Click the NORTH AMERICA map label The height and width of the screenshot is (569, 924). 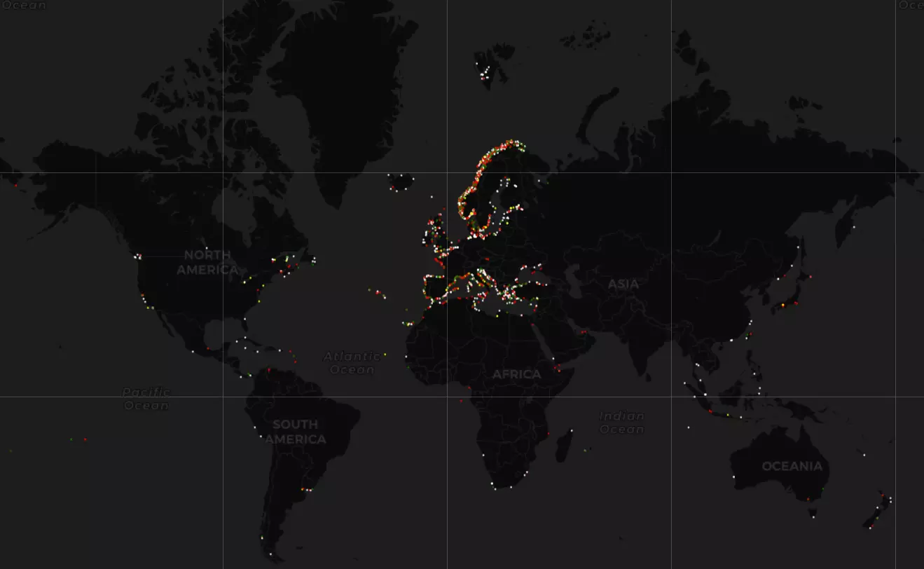click(x=207, y=262)
